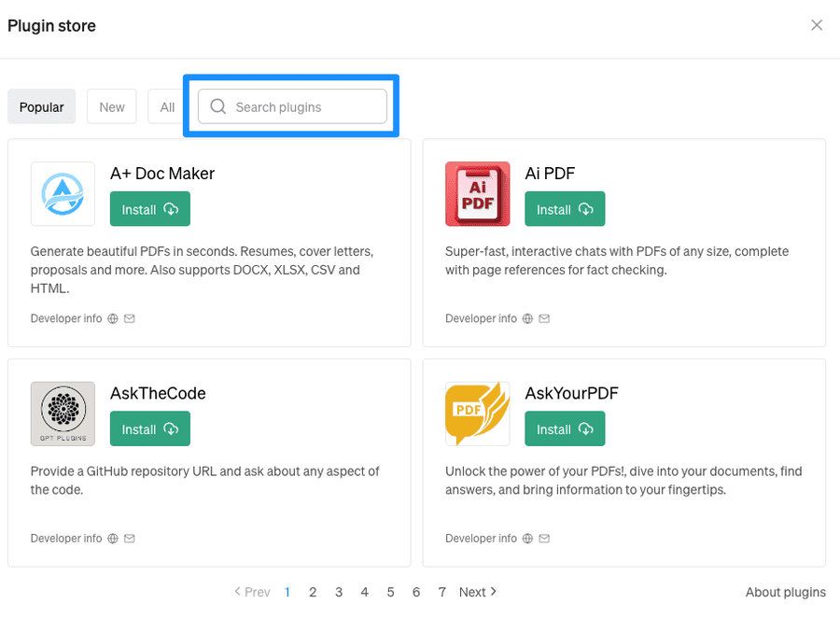Click the 'Super-fast, interactive chats' description
The width and height of the screenshot is (840, 617).
tap(617, 260)
